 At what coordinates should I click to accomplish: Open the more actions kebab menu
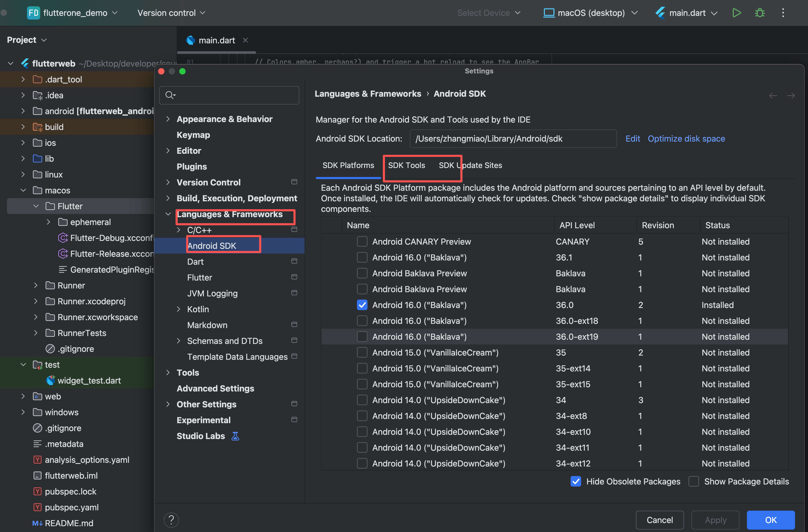pos(783,13)
